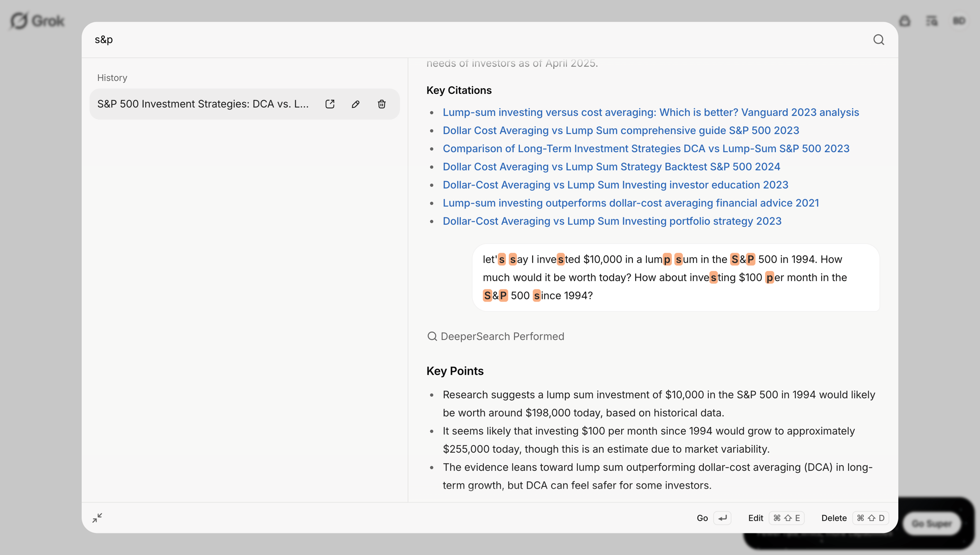The image size is (980, 555).
Task: Open comprehensive guide S&P 500 2023 link
Action: pyautogui.click(x=621, y=130)
